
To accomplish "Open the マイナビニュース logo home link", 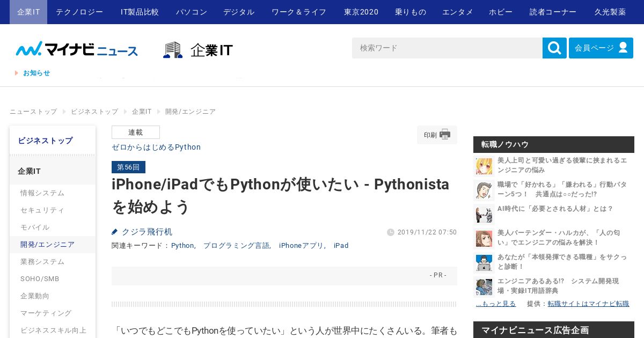I will click(x=77, y=49).
